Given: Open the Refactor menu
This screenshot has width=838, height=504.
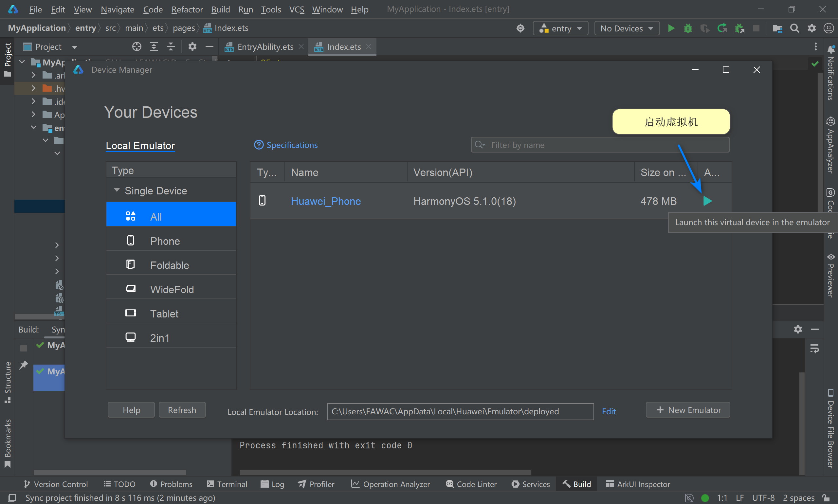Looking at the screenshot, I should pyautogui.click(x=187, y=9).
